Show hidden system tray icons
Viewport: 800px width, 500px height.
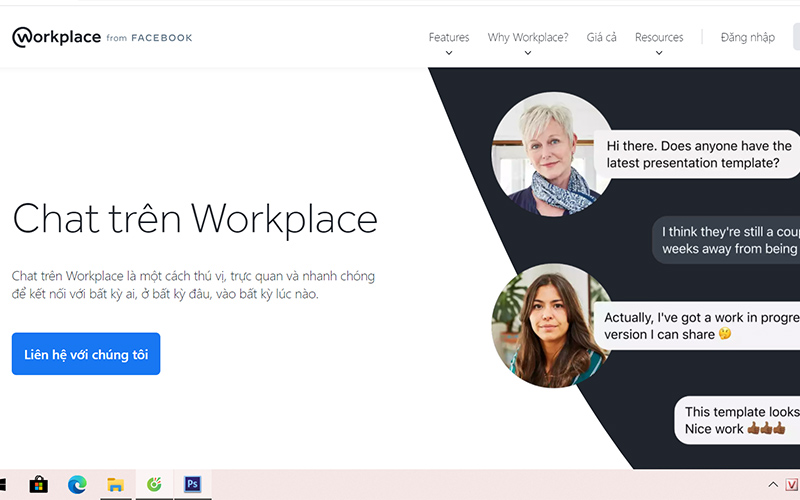(x=773, y=484)
